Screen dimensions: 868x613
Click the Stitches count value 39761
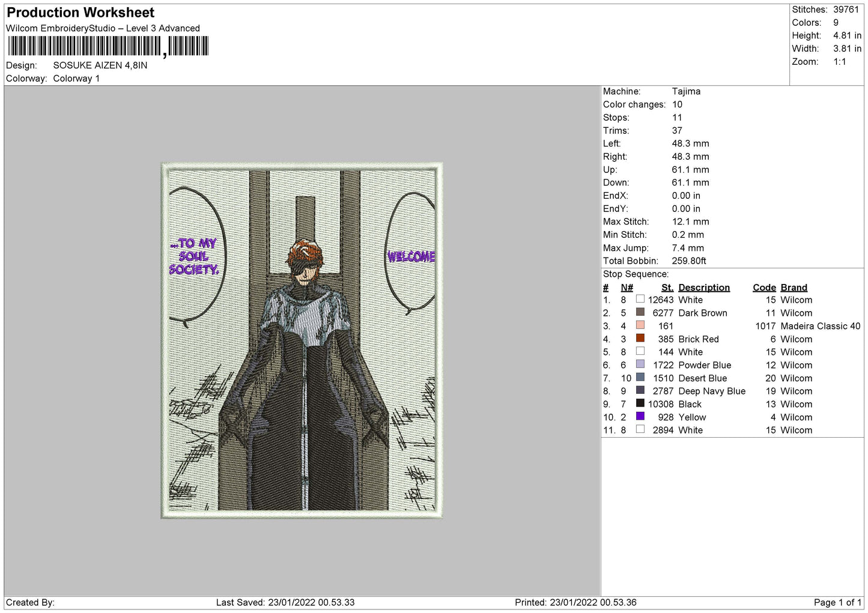(x=846, y=10)
